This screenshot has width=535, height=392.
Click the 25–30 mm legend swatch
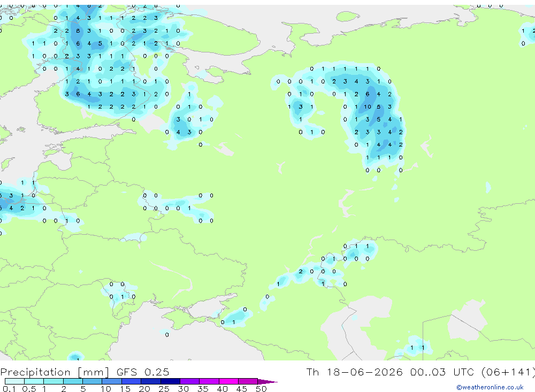170,381
